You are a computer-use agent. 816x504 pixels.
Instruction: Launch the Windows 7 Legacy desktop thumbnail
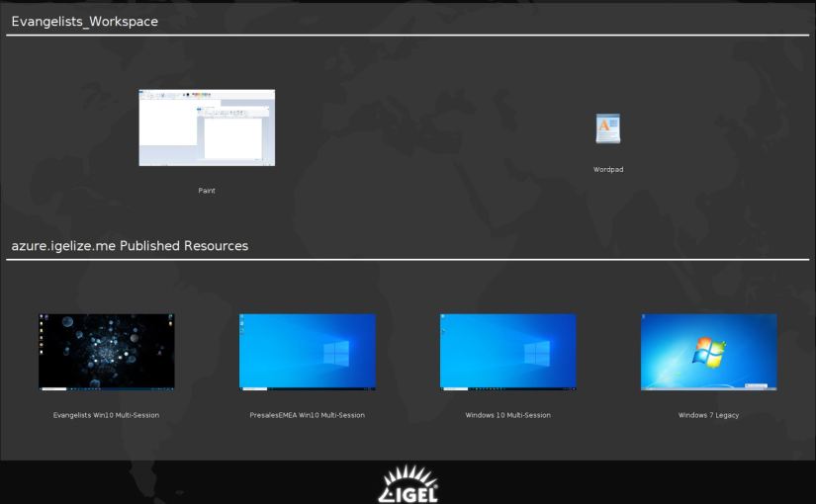(x=708, y=351)
